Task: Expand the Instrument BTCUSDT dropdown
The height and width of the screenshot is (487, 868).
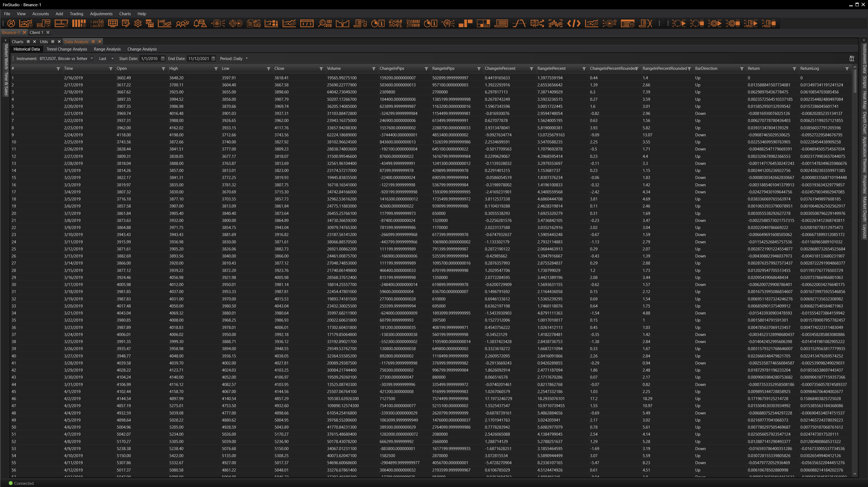Action: pos(92,59)
